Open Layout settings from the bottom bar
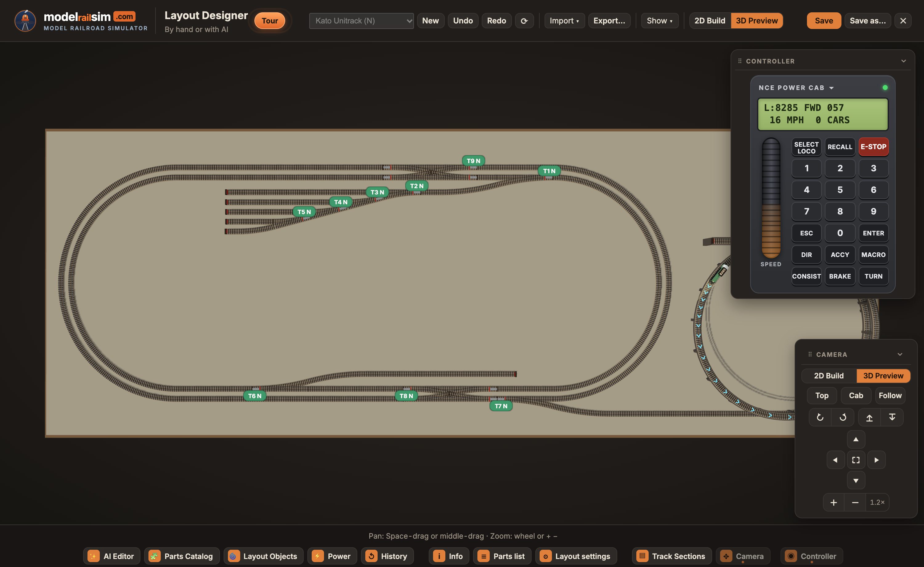 pos(576,556)
